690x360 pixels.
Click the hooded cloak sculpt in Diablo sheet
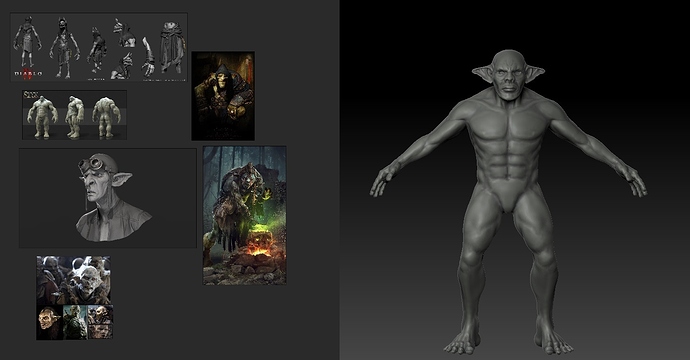172,48
